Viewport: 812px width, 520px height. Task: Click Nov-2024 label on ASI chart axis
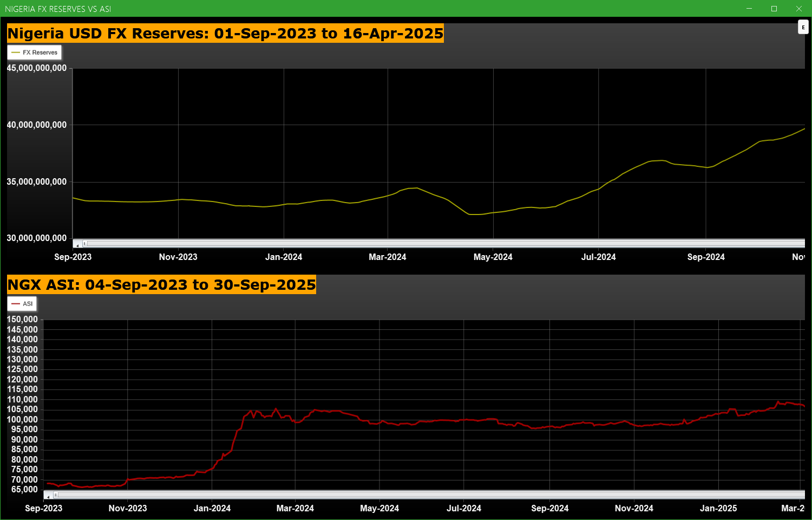pos(634,508)
